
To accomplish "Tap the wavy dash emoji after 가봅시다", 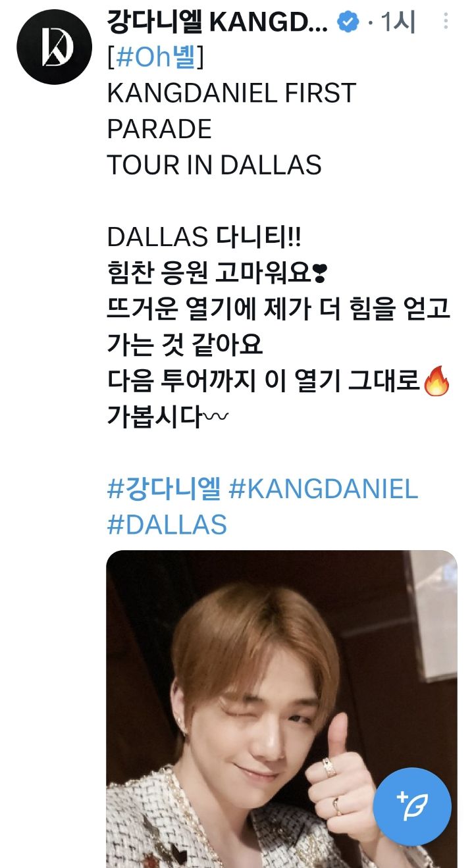I will coord(215,417).
